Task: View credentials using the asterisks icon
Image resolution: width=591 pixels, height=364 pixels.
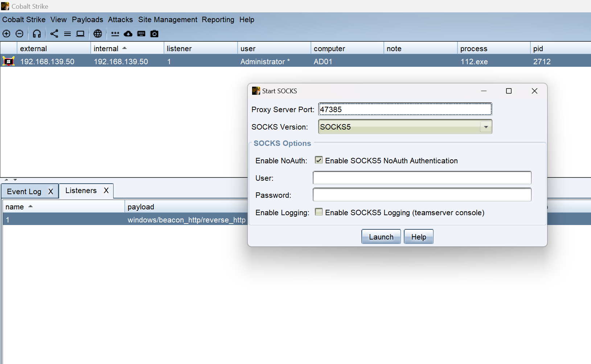Action: click(115, 34)
